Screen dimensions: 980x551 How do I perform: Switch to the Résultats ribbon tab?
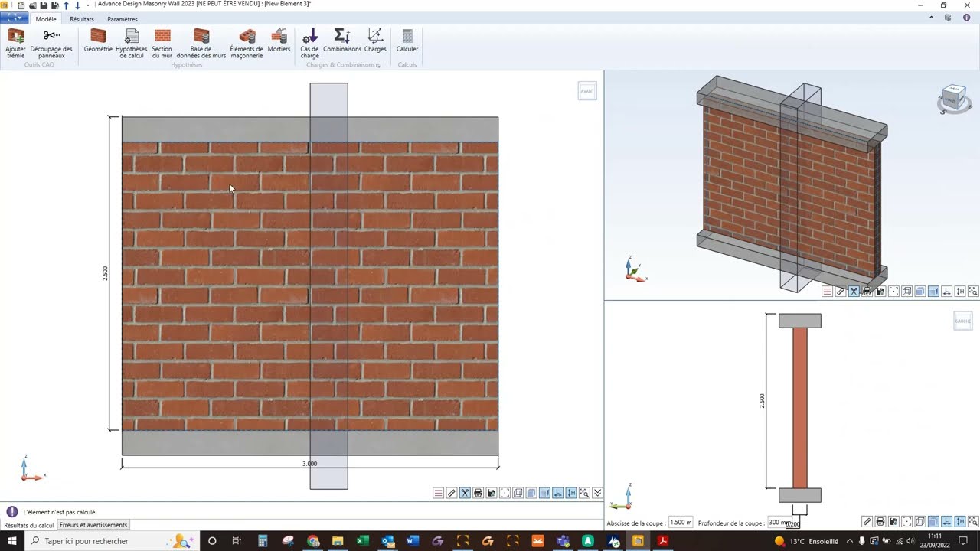point(82,19)
